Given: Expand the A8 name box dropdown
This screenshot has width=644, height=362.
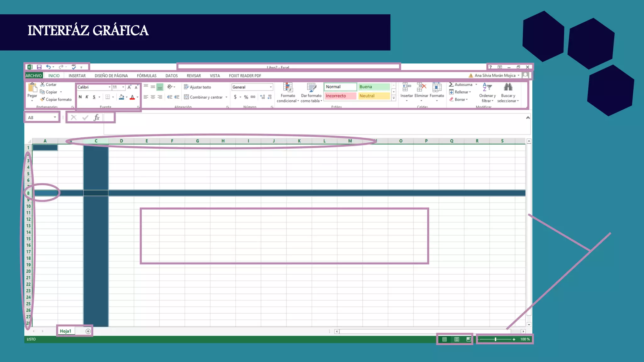Looking at the screenshot, I should [55, 117].
